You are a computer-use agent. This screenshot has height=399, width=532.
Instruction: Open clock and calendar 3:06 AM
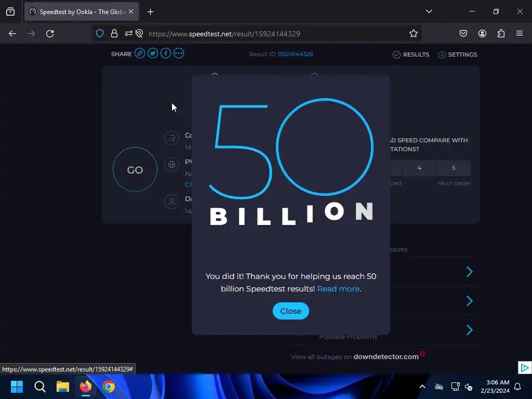[x=495, y=387]
